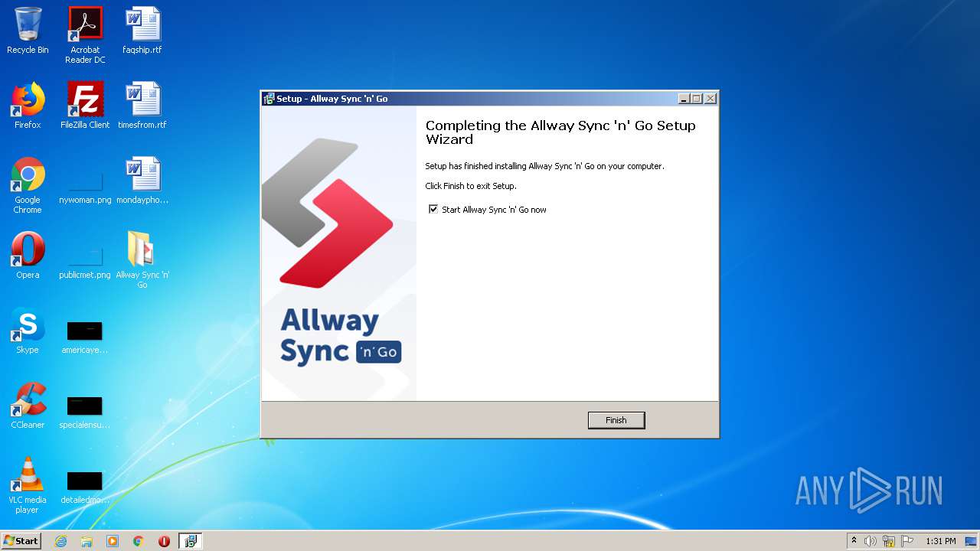Open the Allway Sync 'n' Go desktop folder
Viewport: 980px width, 551px height.
pyautogui.click(x=142, y=260)
